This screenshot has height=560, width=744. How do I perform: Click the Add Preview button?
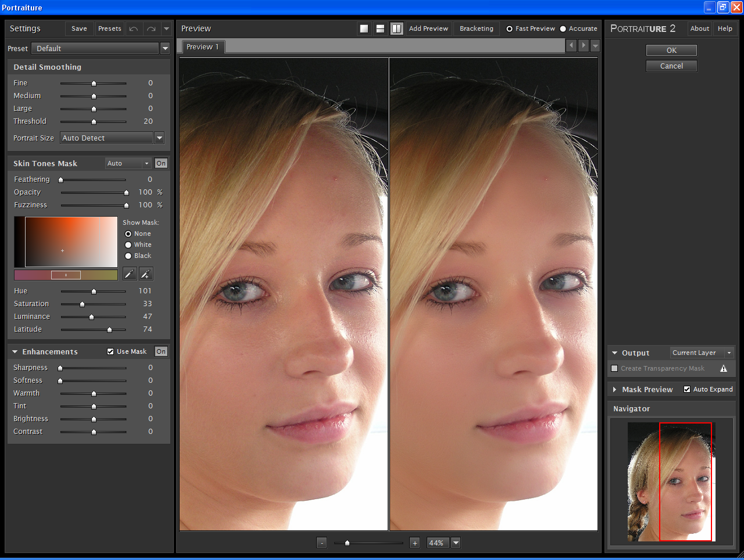pyautogui.click(x=428, y=28)
